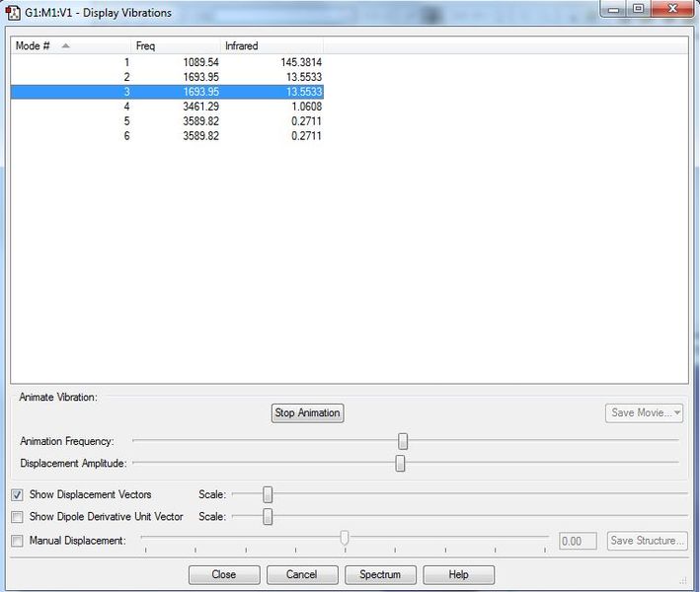Close the window with the X button
The image size is (700, 592).
(x=673, y=9)
